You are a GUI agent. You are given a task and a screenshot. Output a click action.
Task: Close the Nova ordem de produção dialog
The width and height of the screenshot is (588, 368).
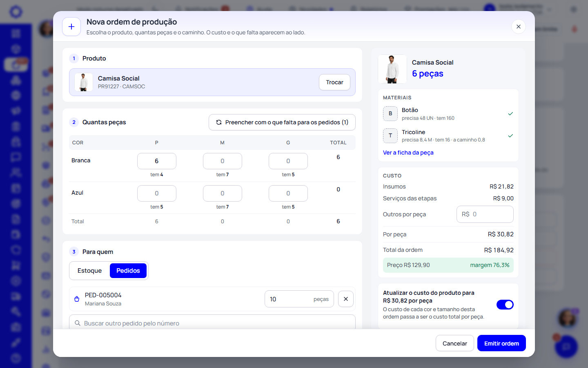click(x=518, y=27)
